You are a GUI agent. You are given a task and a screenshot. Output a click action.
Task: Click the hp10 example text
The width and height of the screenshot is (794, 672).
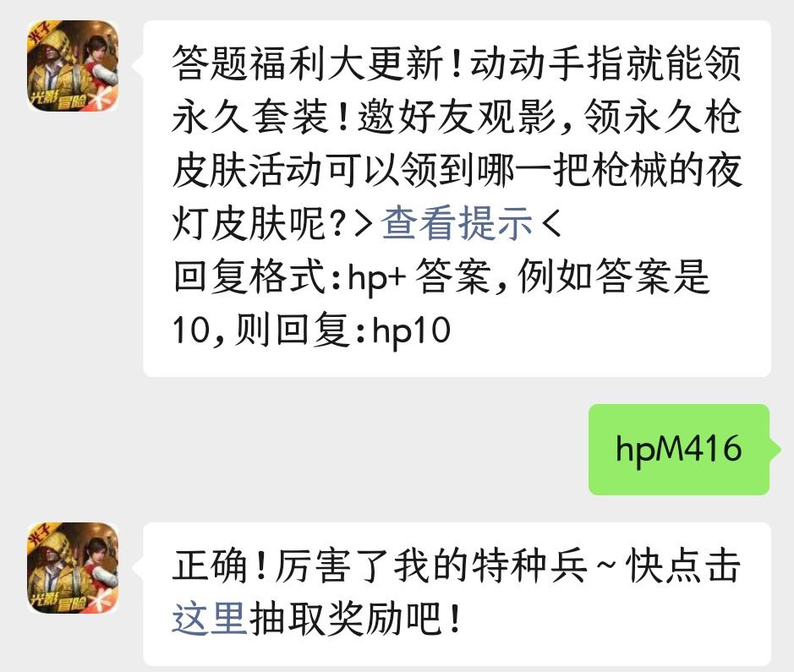click(x=411, y=331)
